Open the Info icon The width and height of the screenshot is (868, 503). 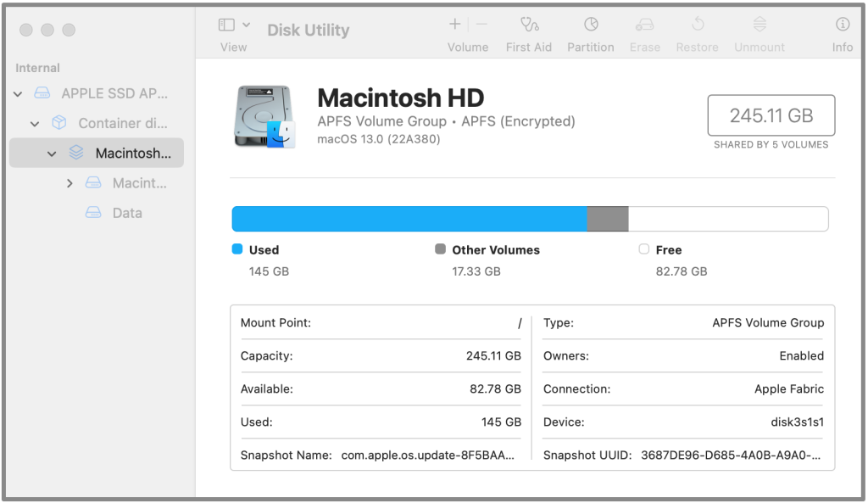(x=843, y=24)
